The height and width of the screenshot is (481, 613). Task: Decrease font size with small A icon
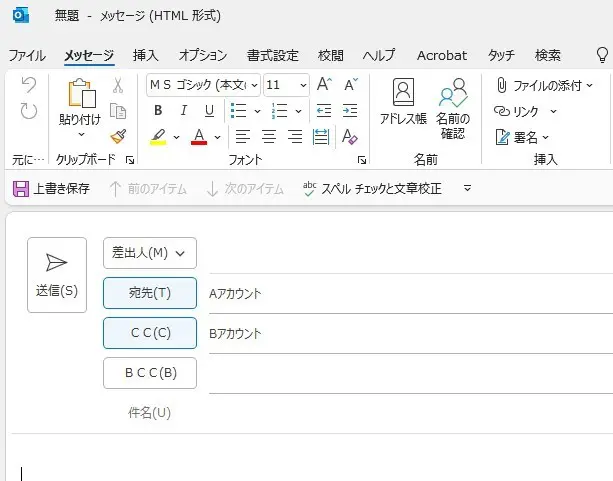[x=351, y=84]
